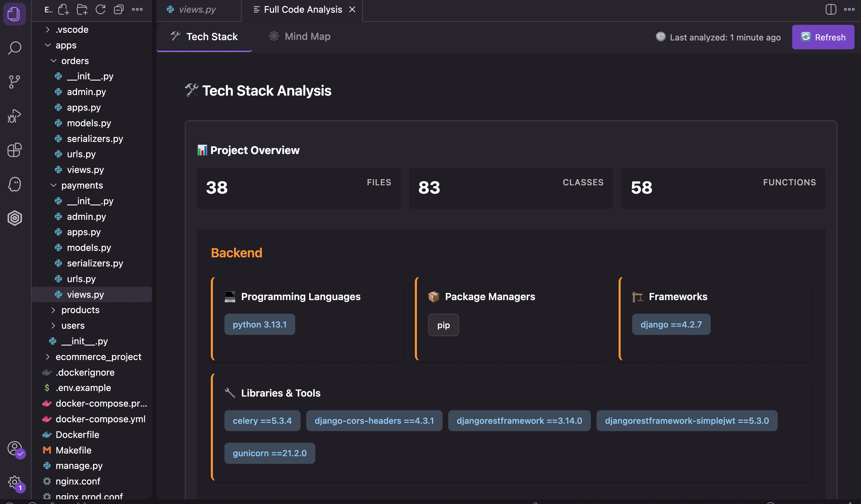Image resolution: width=861 pixels, height=504 pixels.
Task: Collapse all folders in explorer
Action: click(119, 9)
